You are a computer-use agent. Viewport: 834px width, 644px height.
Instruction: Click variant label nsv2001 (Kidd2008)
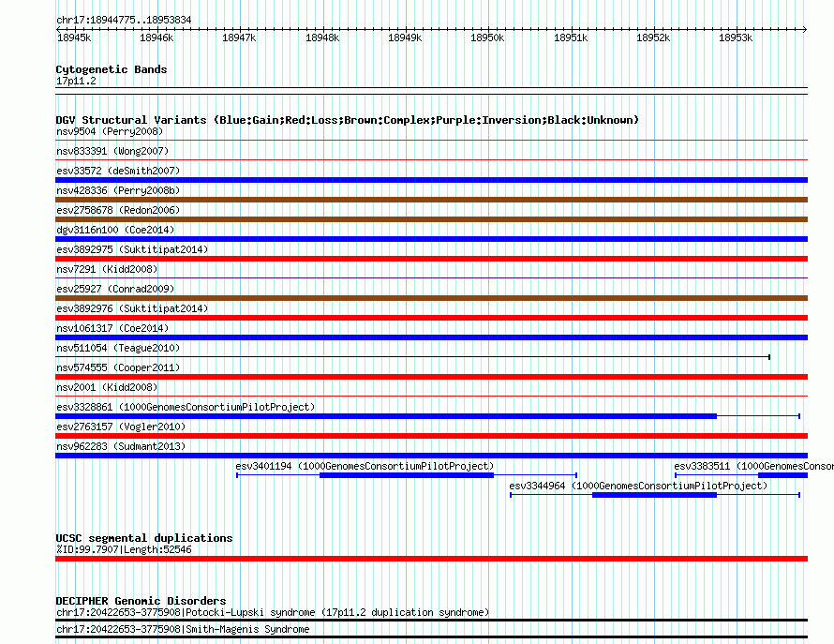[x=107, y=387]
